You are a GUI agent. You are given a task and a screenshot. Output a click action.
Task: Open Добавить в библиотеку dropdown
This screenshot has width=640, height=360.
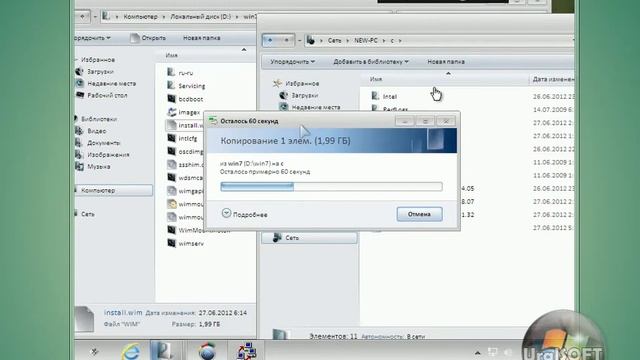point(371,62)
